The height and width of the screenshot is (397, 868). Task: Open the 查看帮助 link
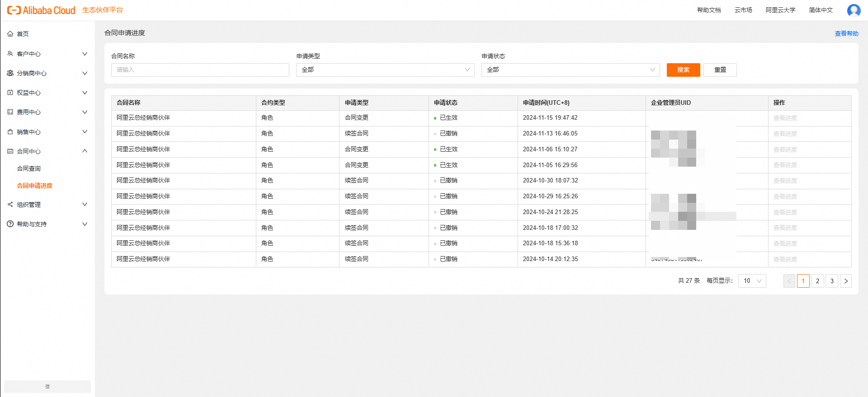pos(846,33)
